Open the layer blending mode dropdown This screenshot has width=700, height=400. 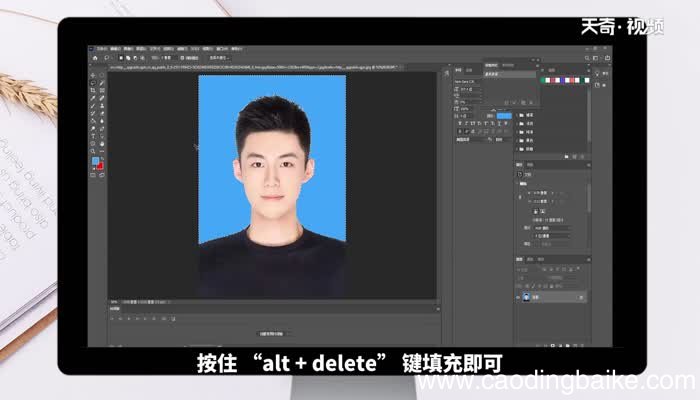point(532,278)
